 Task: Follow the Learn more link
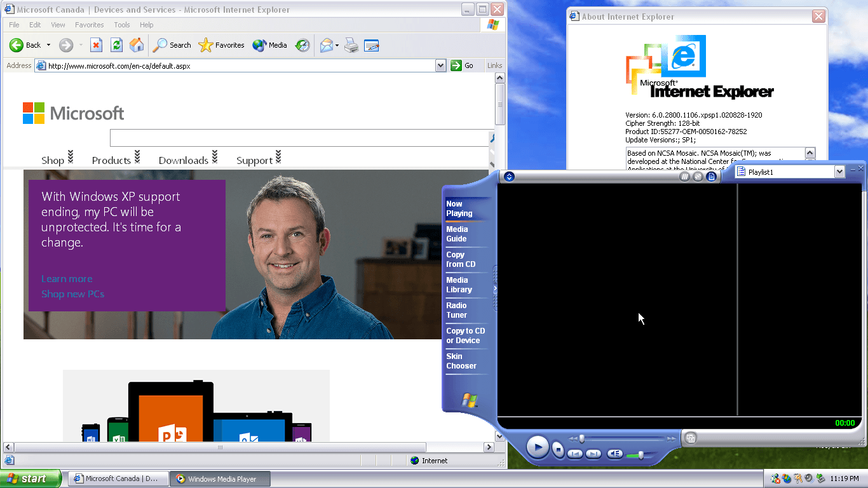coord(67,279)
